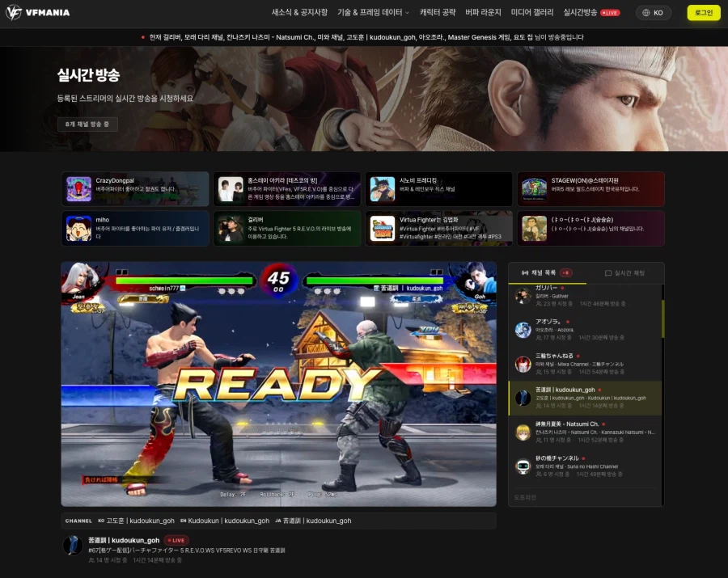
Task: Open CrazyDongpal streamer card avatar
Action: click(x=78, y=189)
